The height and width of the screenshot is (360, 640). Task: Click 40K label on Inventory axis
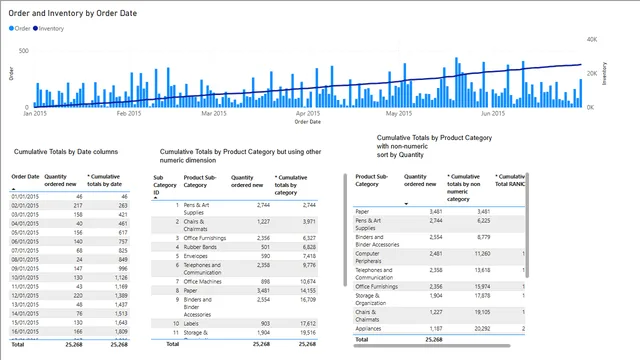[x=592, y=40]
